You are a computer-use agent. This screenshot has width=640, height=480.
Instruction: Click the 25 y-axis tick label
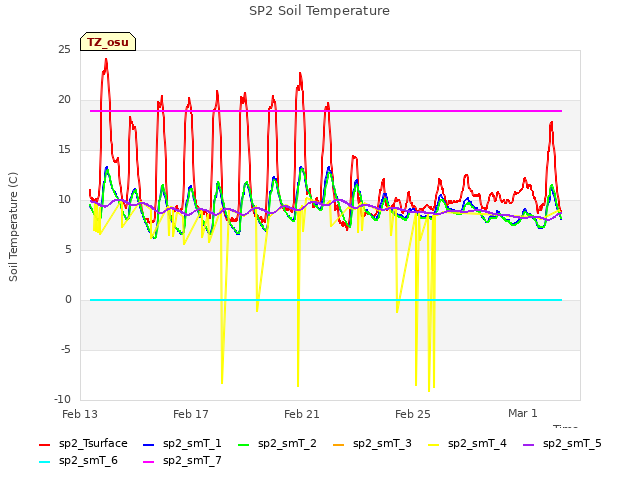(64, 49)
